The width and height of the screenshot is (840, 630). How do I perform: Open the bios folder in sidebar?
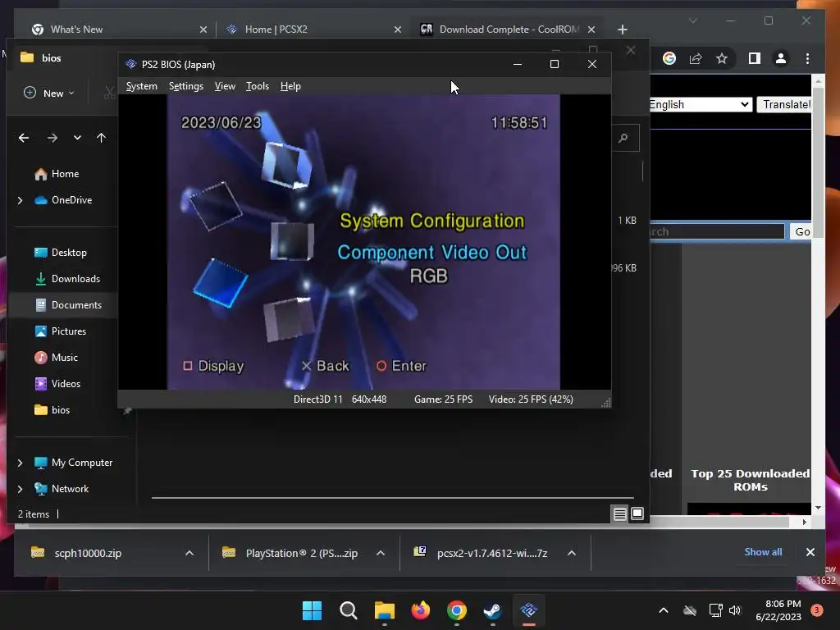tap(60, 410)
